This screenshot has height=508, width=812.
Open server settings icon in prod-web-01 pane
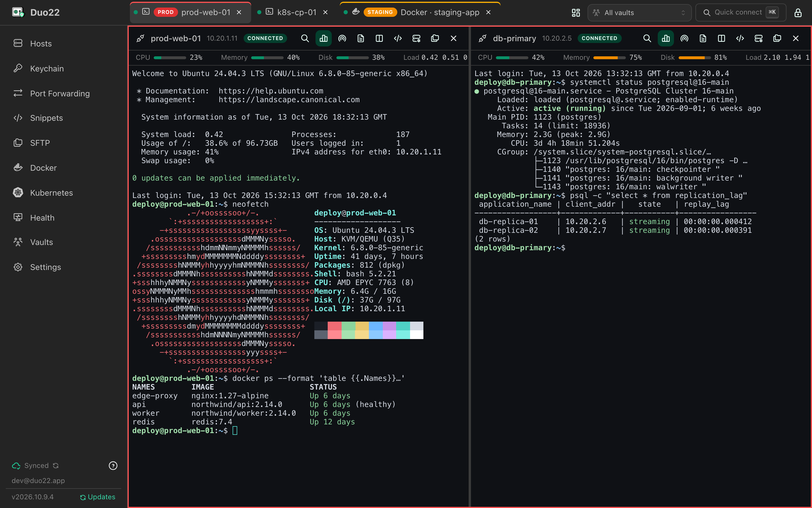[x=416, y=38]
